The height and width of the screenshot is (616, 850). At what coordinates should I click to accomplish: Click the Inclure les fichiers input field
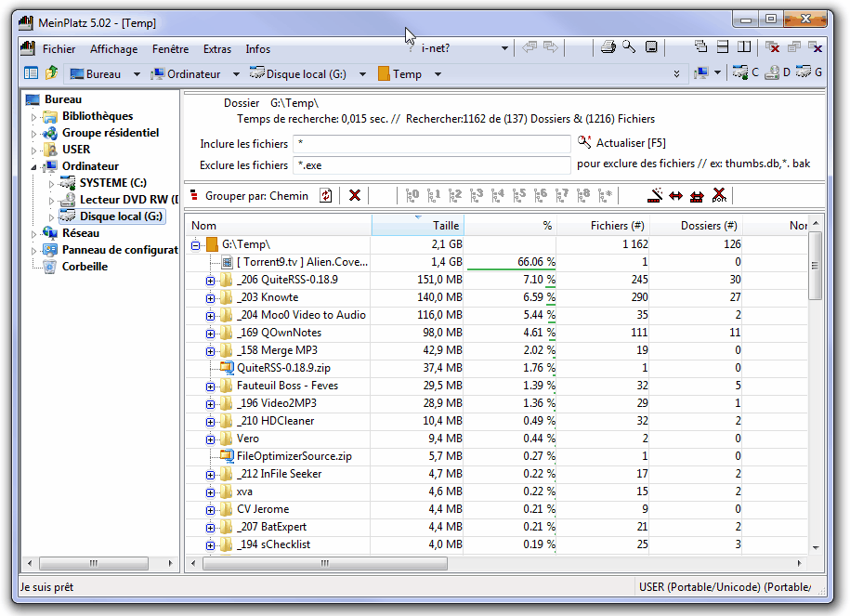pos(432,144)
